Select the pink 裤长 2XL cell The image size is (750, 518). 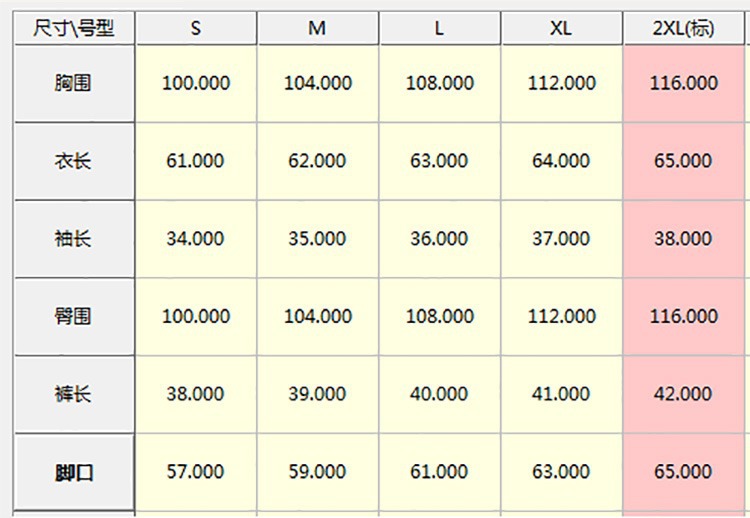[683, 394]
